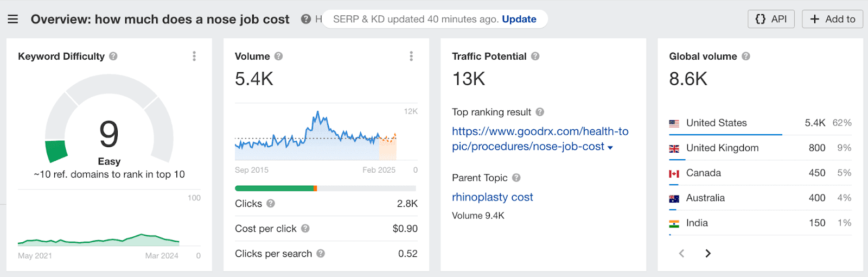This screenshot has width=868, height=277.
Task: Click help icon beside Keyword Difficulty
Action: (113, 56)
